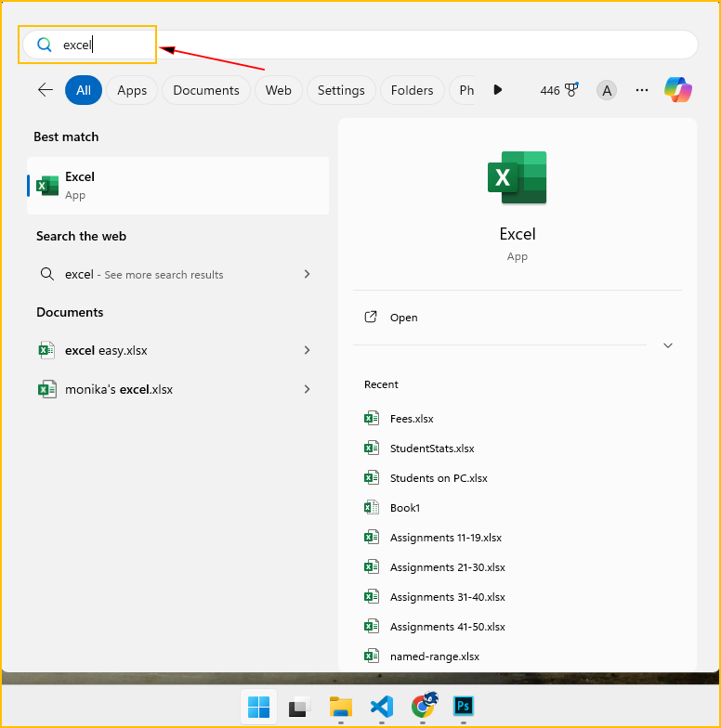Open Photoshop from the taskbar

464,707
